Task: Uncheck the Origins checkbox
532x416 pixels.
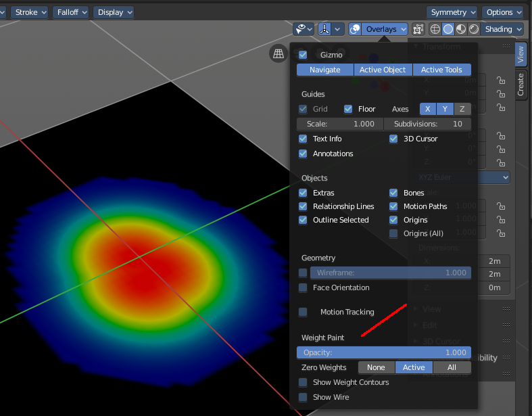Action: (393, 220)
